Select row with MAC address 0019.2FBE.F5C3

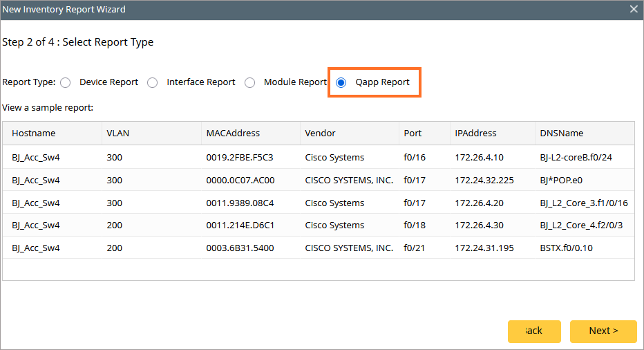pos(240,158)
